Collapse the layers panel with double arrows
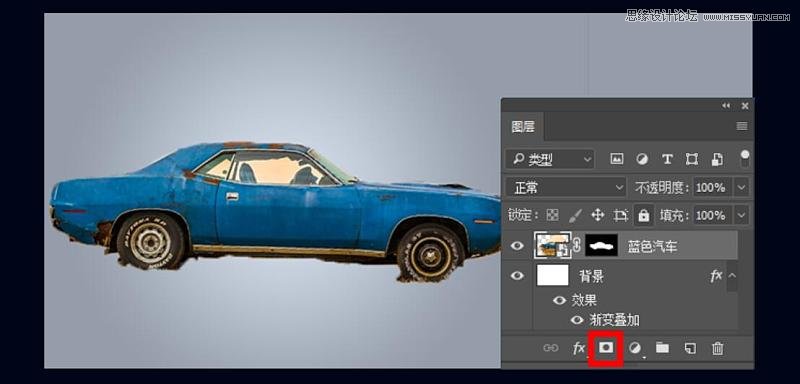 coord(726,106)
